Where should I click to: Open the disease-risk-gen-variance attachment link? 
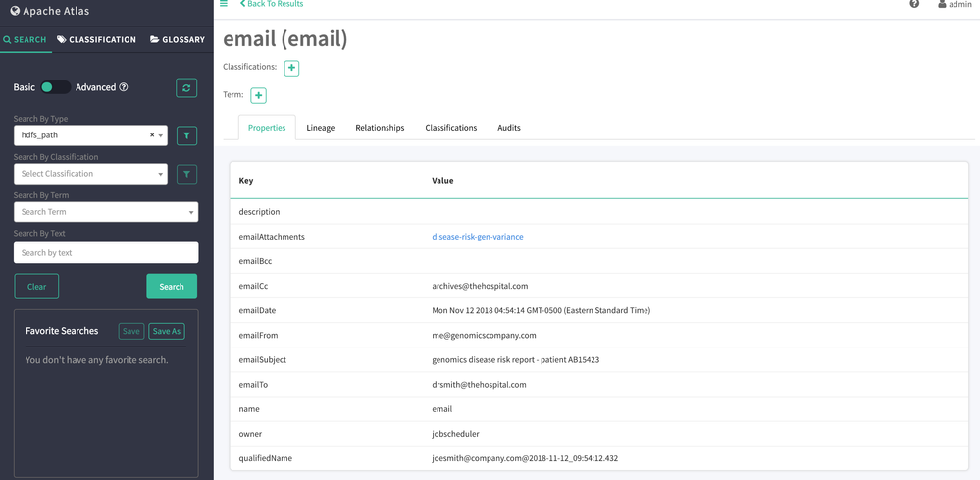478,237
